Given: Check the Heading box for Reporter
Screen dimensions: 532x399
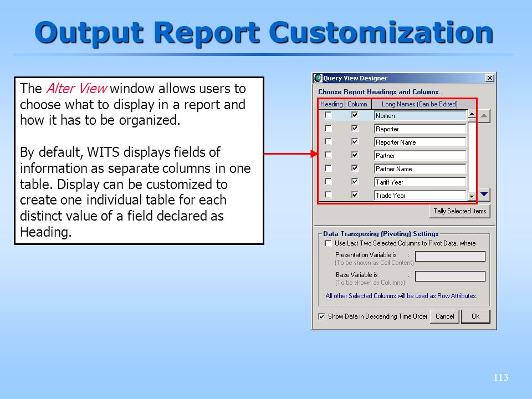Looking at the screenshot, I should pos(328,128).
